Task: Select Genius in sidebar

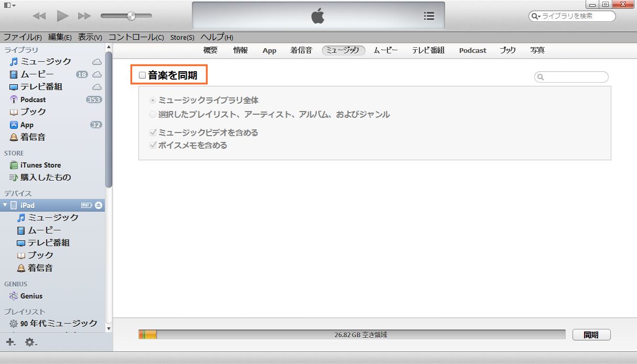Action: tap(31, 296)
